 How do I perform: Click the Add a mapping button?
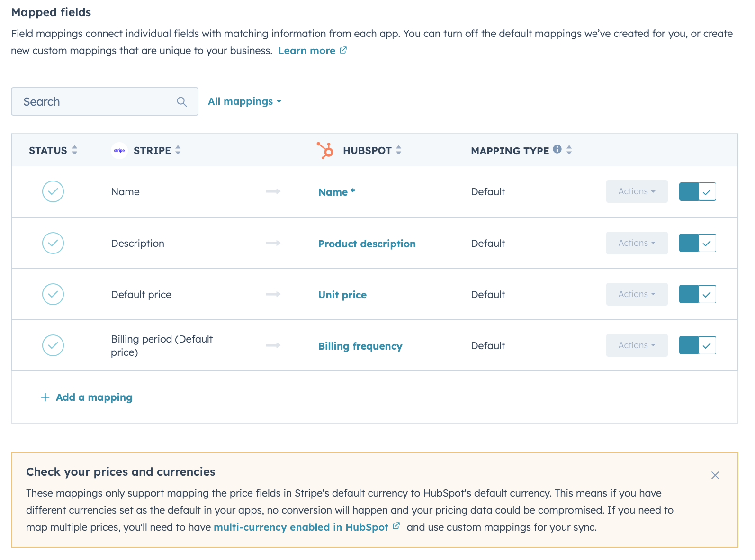(87, 397)
